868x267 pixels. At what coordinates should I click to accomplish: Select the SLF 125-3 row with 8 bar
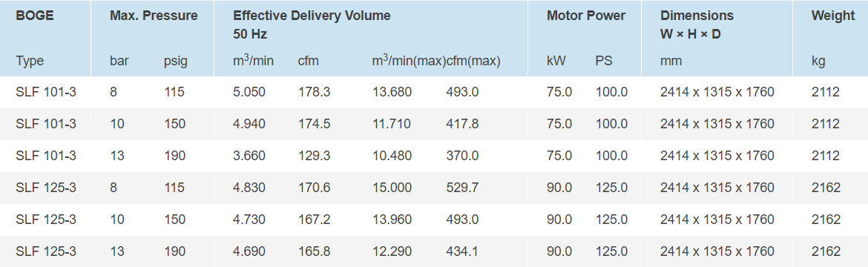tap(434, 188)
